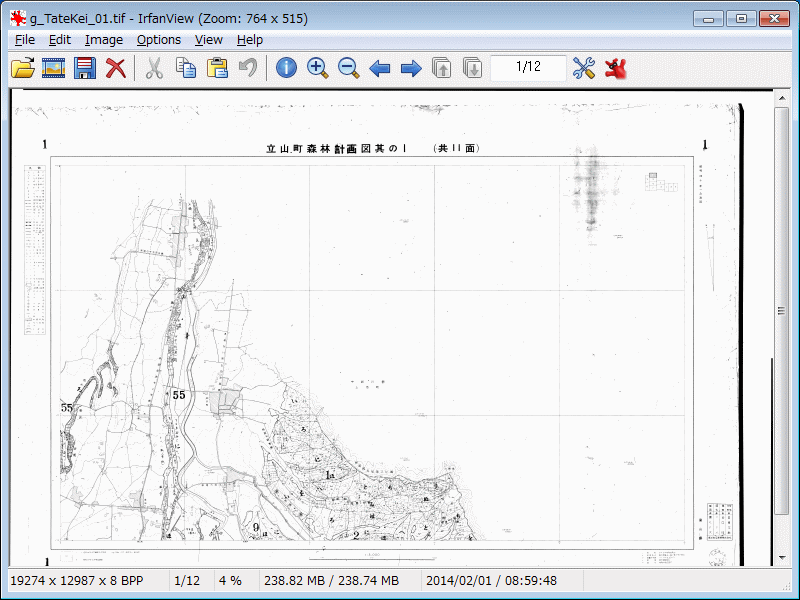Click the red IrfanView About icon
Image resolution: width=800 pixels, height=600 pixels.
616,68
